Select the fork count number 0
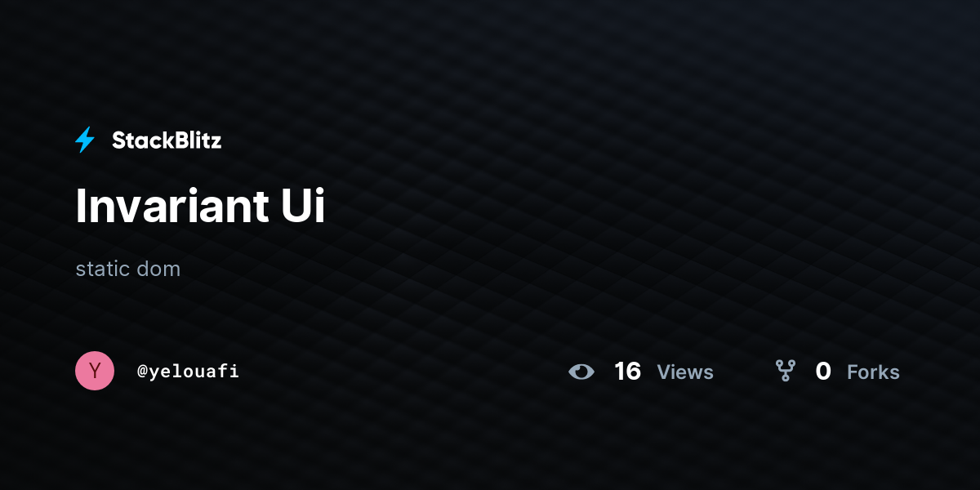 pos(823,372)
